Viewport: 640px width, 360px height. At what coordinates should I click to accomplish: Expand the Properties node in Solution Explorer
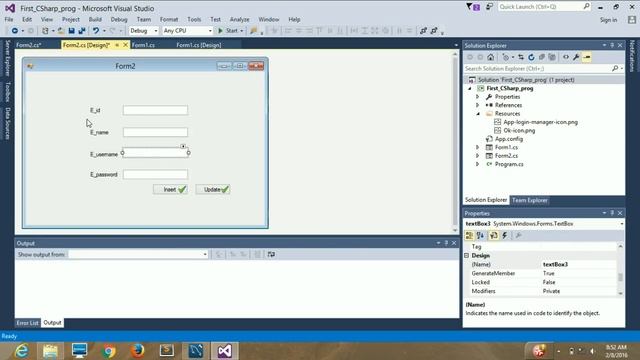pyautogui.click(x=478, y=97)
